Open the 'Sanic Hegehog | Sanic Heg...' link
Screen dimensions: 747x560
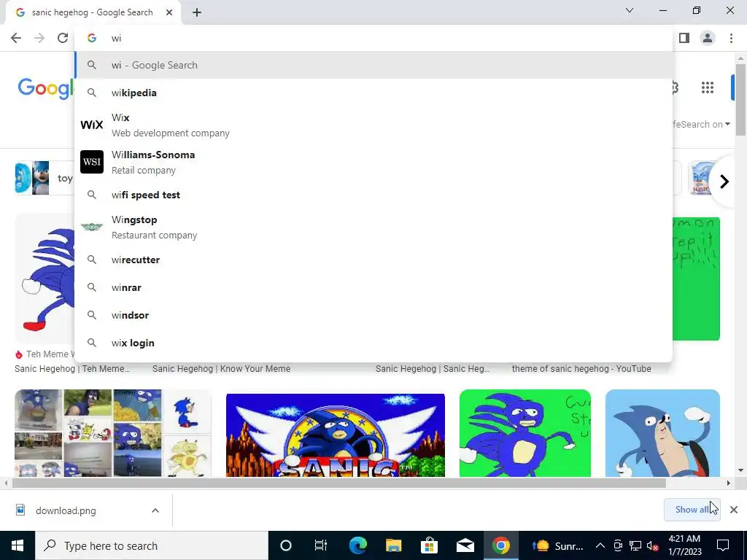coord(433,368)
